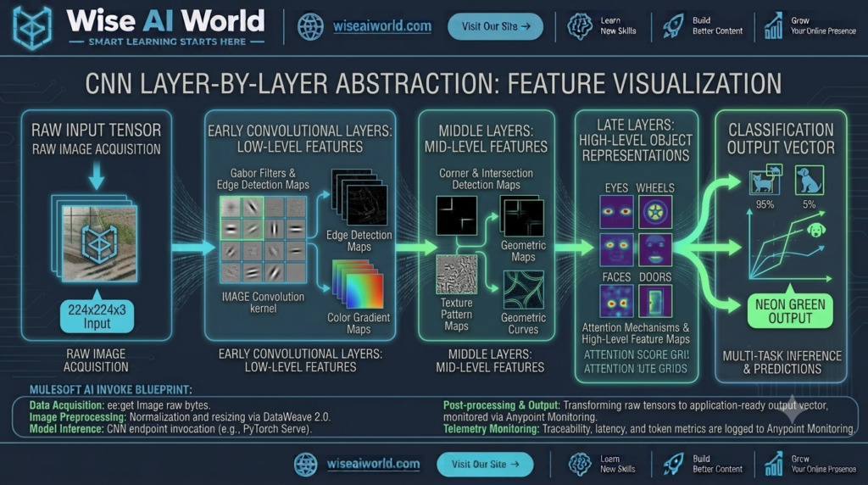Click the IMAGE Convolution kernel label
Screen dimensions: 868x485
tap(263, 303)
